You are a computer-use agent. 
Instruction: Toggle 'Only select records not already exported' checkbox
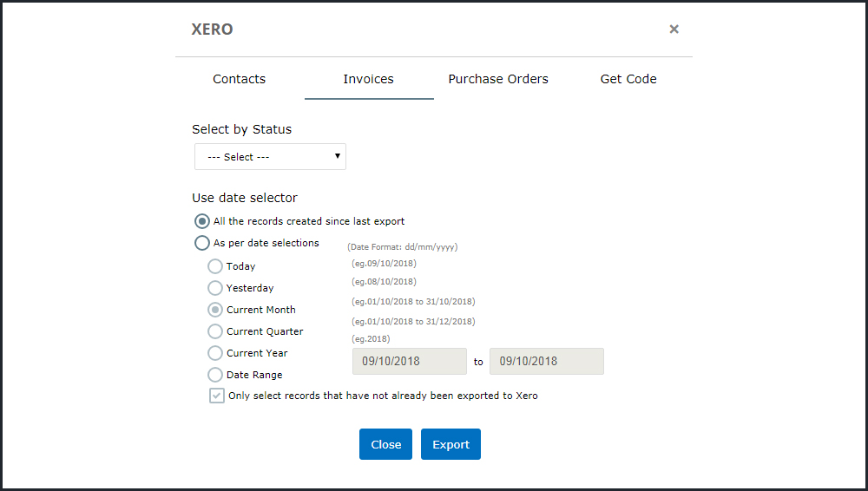coord(216,396)
